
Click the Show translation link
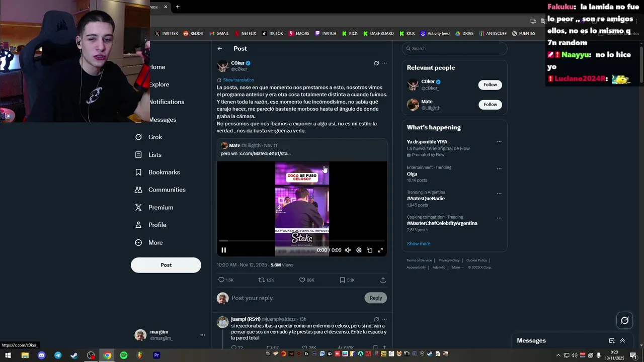click(x=238, y=80)
